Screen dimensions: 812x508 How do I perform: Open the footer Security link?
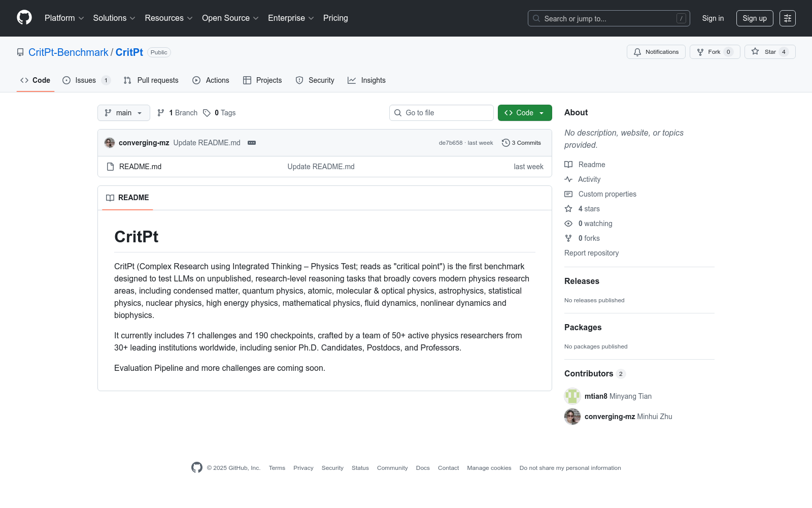(x=332, y=468)
